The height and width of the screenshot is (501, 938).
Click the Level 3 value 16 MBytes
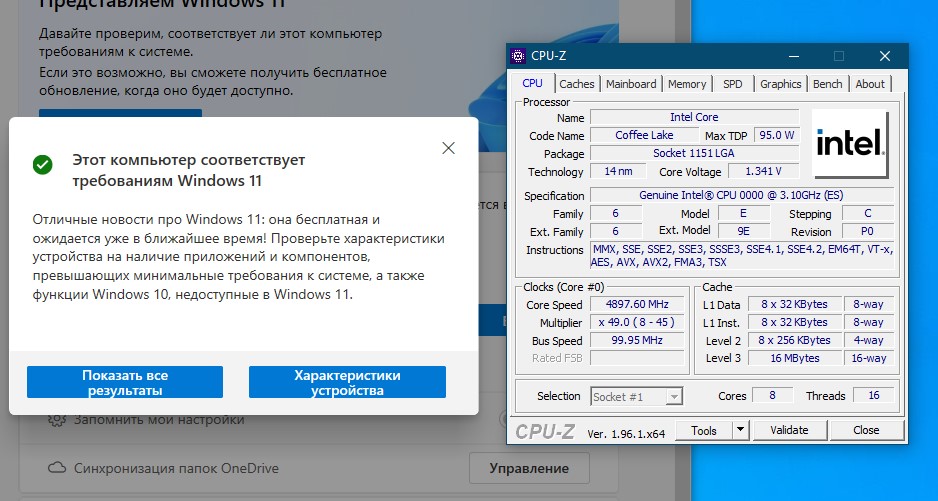[795, 358]
